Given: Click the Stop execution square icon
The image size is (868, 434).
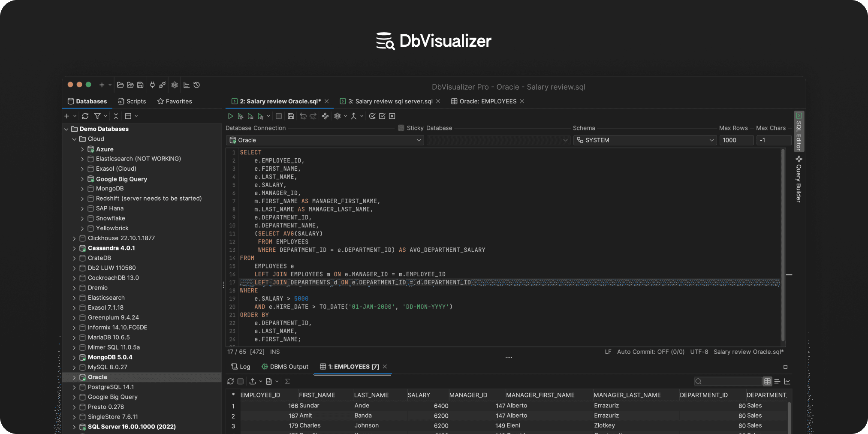Looking at the screenshot, I should 279,116.
